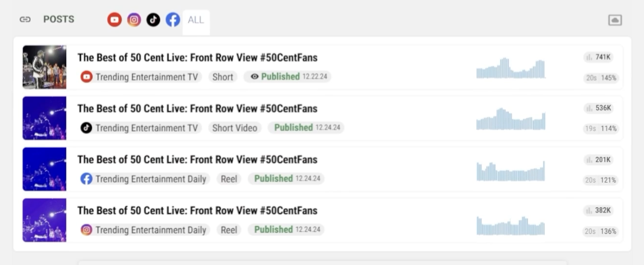Open the POSTS section label

pos(58,20)
